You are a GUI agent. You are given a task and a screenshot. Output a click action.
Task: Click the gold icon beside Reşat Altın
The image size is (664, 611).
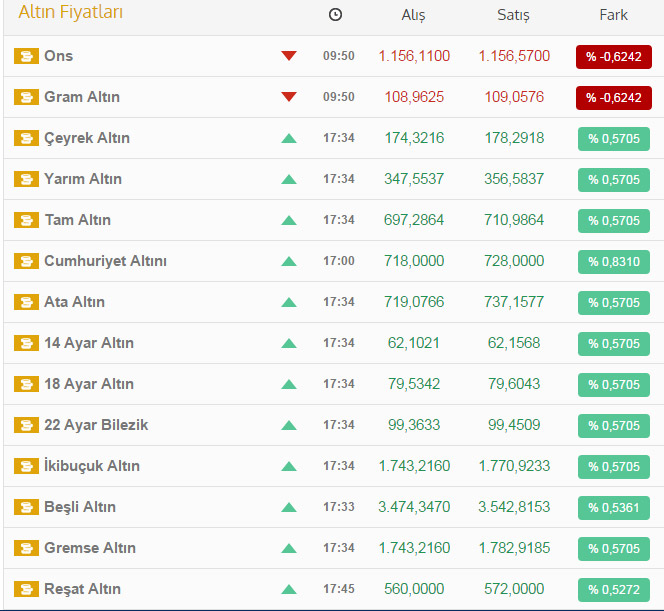26,589
